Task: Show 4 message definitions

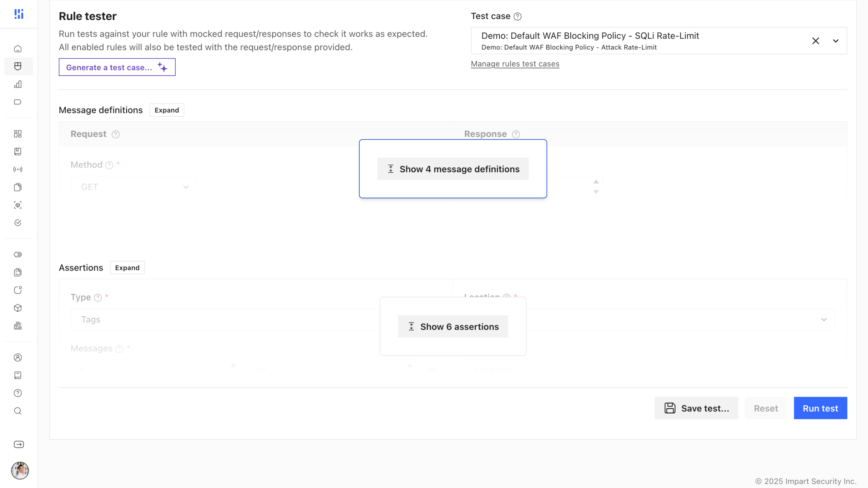Action: [x=453, y=169]
